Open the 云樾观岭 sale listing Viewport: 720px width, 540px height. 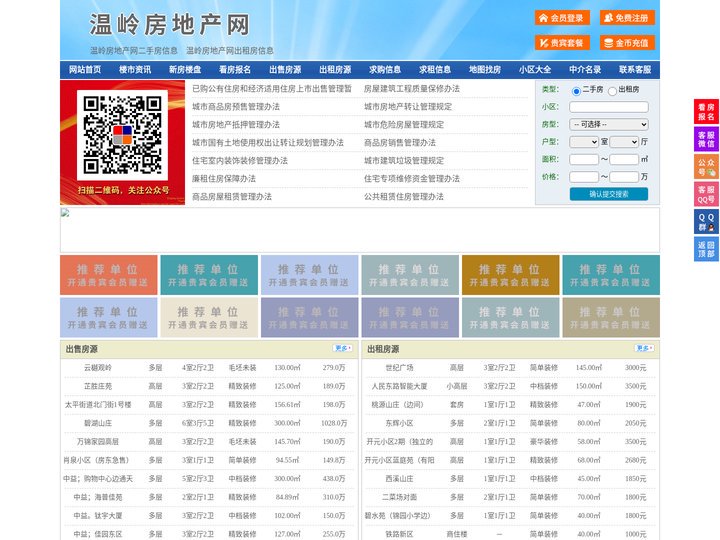[x=98, y=368]
